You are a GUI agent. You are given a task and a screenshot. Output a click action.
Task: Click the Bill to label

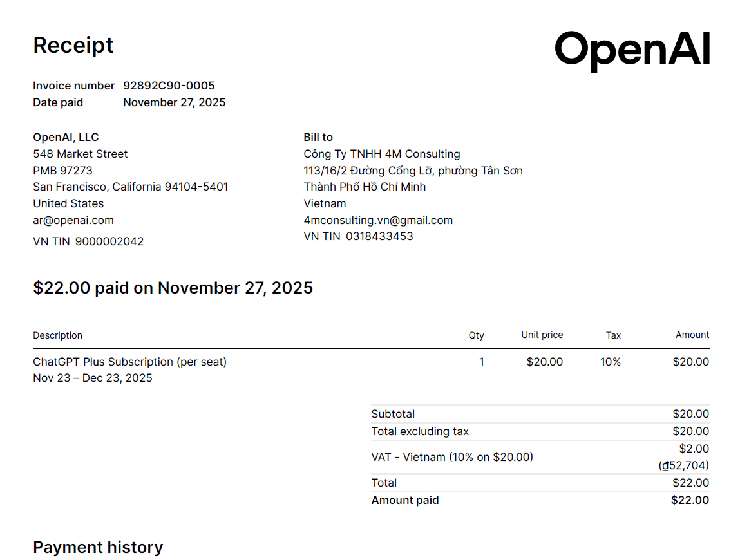[x=318, y=137]
